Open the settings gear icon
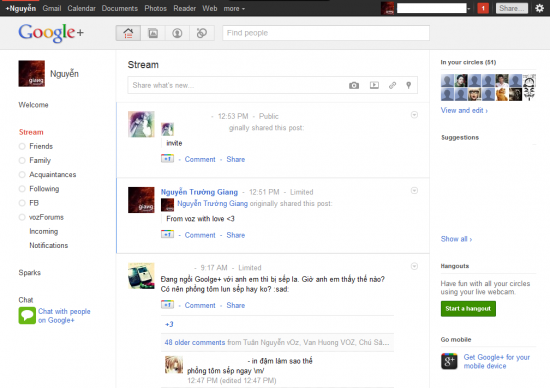The height and width of the screenshot is (388, 550). tap(539, 8)
